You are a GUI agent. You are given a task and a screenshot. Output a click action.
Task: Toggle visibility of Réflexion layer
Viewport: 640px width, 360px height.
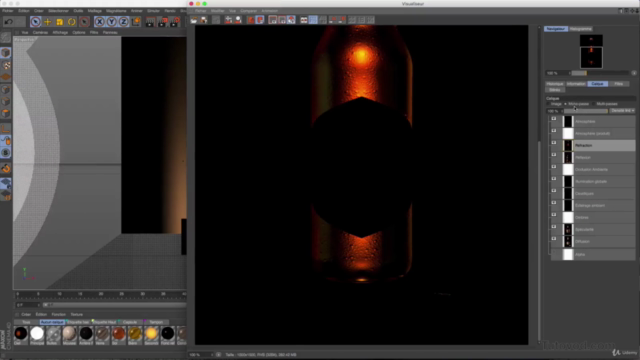pyautogui.click(x=554, y=155)
